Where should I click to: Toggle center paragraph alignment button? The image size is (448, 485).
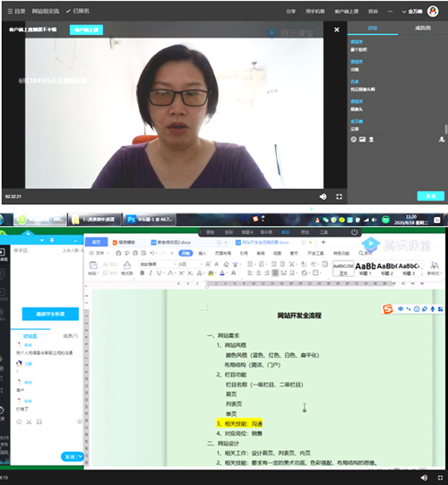click(x=258, y=273)
